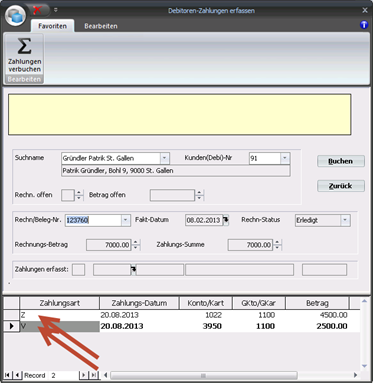This screenshot has height=383, width=373.
Task: Click the Zahlungen verbuchen sigma icon
Action: tap(24, 46)
